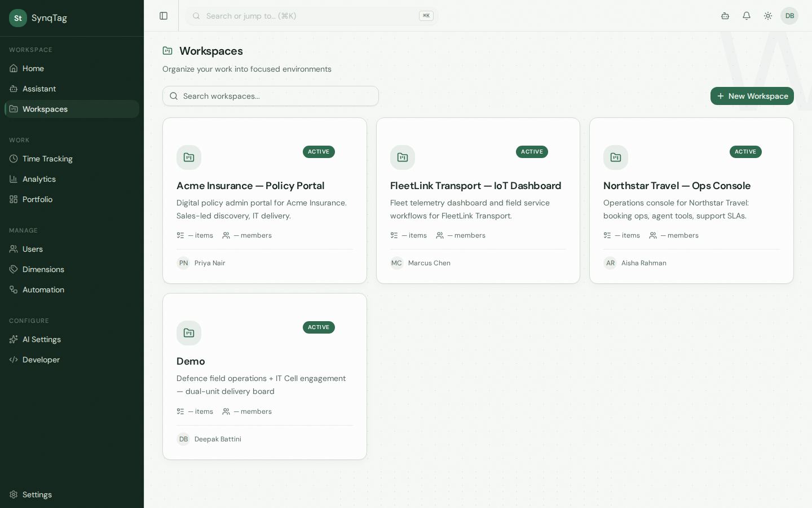Click the Workspaces page heading icon
This screenshot has width=812, height=508.
pyautogui.click(x=167, y=51)
